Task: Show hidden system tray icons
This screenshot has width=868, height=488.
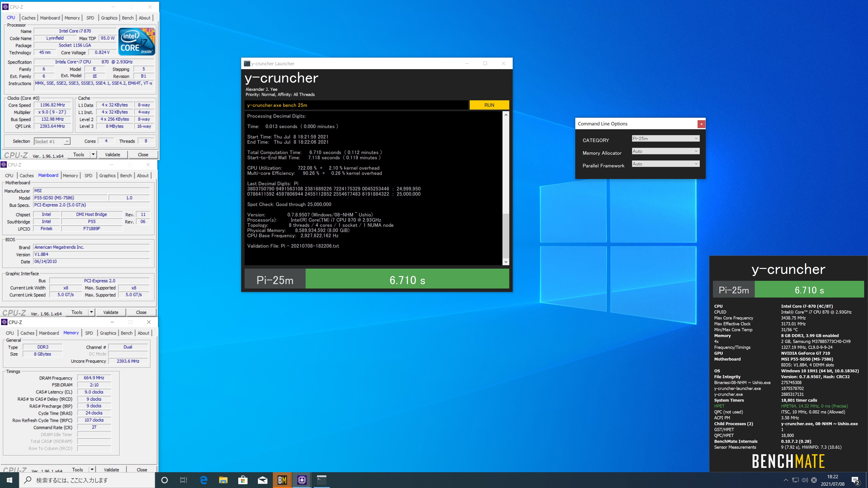Action: coord(786,480)
